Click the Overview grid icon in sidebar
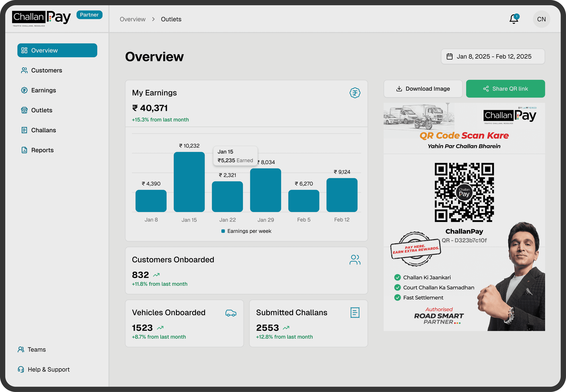Screen dimensions: 566x392 pos(24,50)
